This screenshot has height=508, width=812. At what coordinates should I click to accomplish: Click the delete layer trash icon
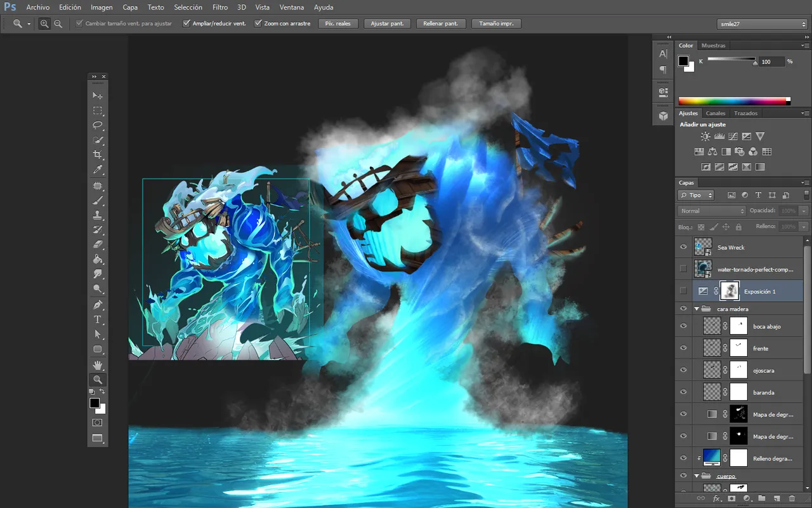click(x=792, y=498)
